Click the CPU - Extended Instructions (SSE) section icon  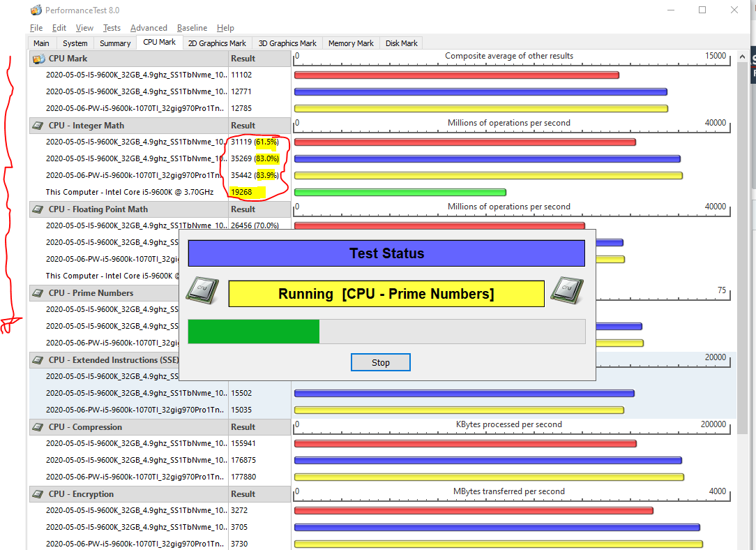[38, 360]
